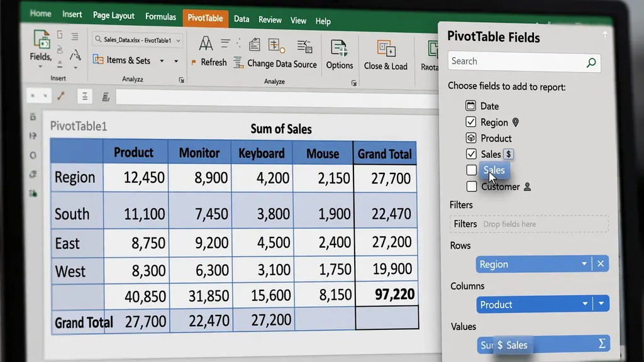The width and height of the screenshot is (644, 362).
Task: Switch to Page Layout tab
Action: (x=113, y=16)
